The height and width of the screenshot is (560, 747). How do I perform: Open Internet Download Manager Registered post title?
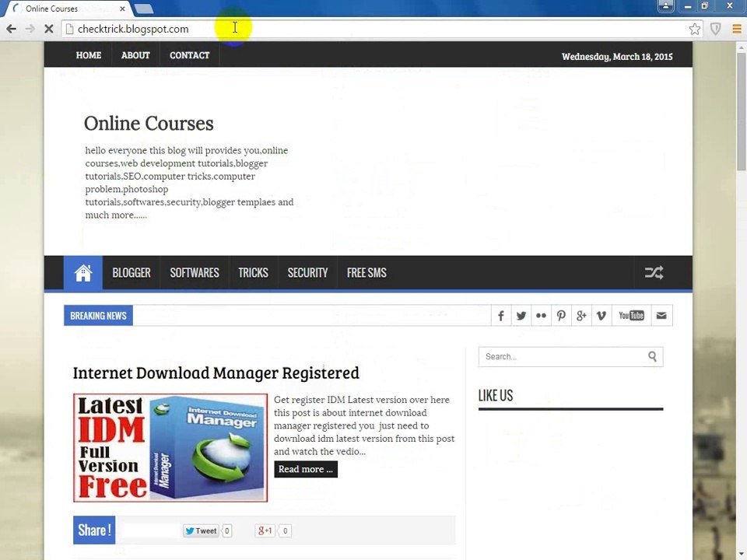[x=216, y=373]
